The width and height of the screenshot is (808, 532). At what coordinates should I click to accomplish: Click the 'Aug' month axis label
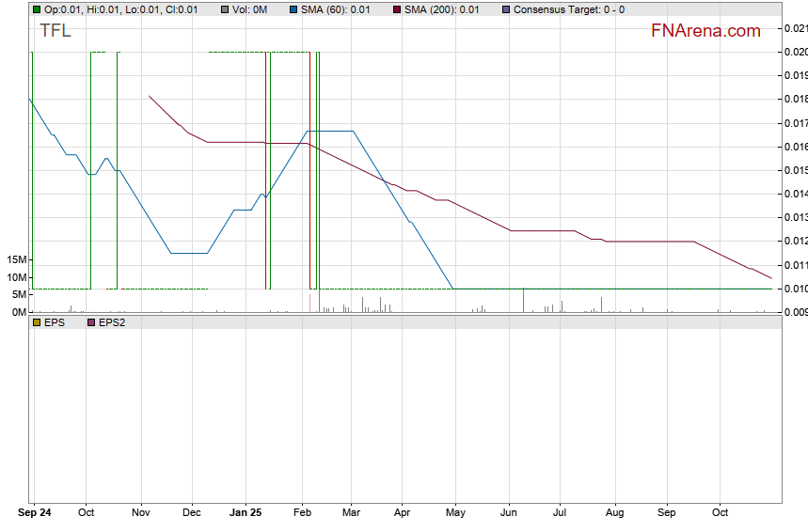pos(614,513)
